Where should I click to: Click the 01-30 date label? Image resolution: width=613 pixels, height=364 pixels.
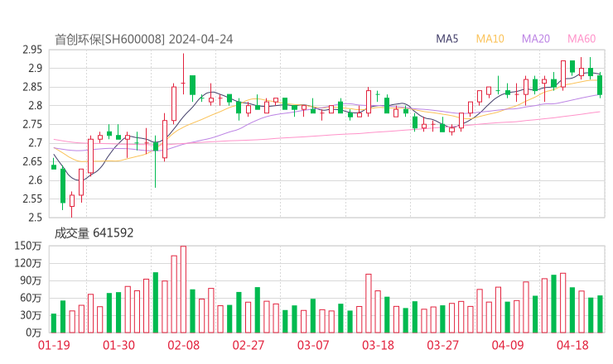coord(118,345)
